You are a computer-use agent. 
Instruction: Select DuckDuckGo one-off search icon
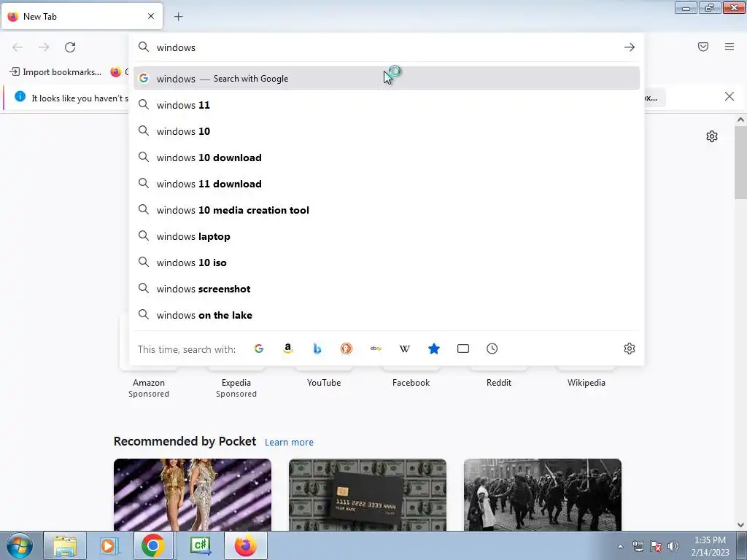point(347,349)
